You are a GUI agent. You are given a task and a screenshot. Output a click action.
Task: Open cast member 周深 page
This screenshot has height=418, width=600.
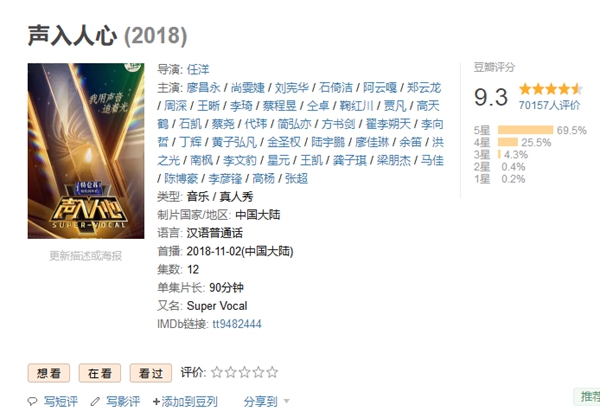click(x=175, y=106)
